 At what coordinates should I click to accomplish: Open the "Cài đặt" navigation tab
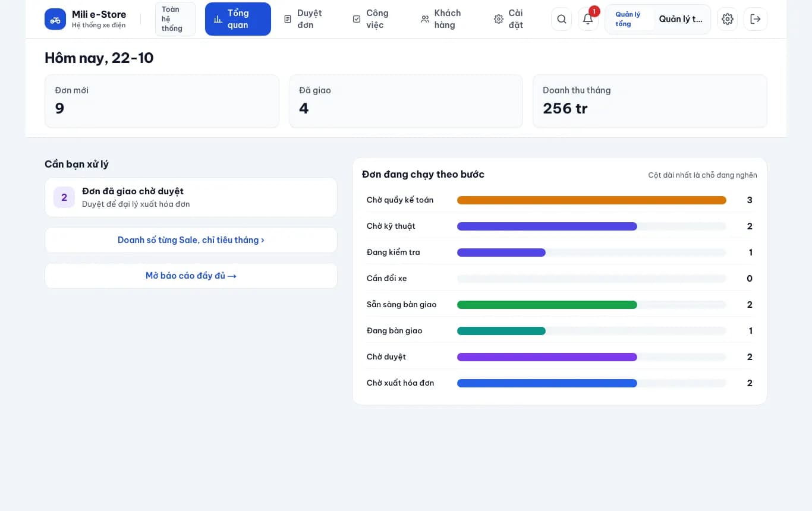509,19
